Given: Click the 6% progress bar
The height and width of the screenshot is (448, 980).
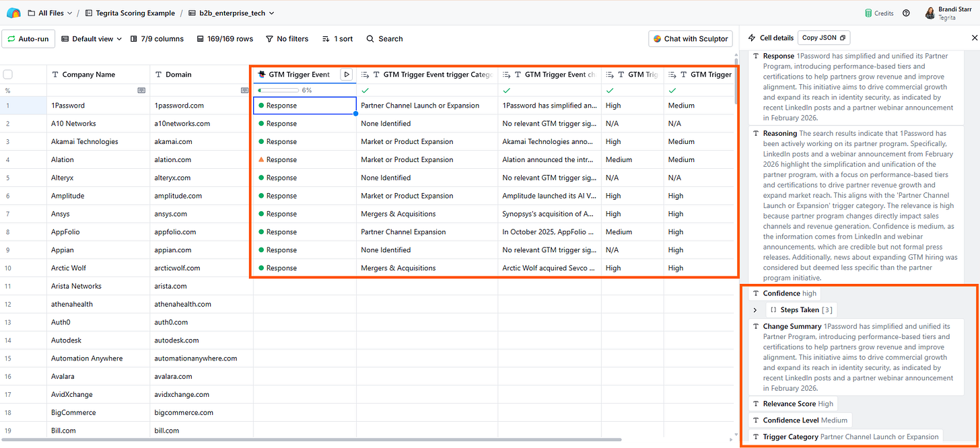Looking at the screenshot, I should pos(278,90).
